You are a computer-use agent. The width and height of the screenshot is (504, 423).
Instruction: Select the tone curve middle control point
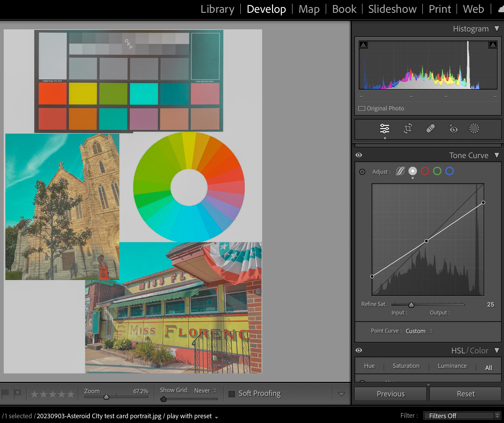pos(426,241)
